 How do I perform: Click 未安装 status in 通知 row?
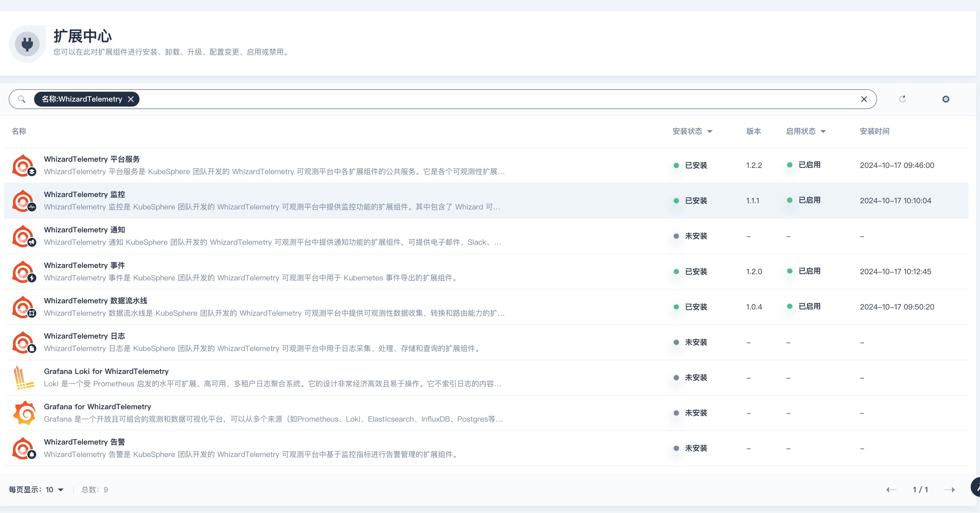(x=690, y=236)
